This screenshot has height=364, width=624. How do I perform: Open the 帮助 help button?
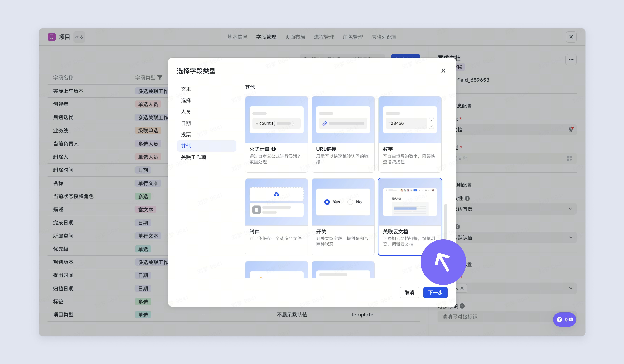point(565,319)
